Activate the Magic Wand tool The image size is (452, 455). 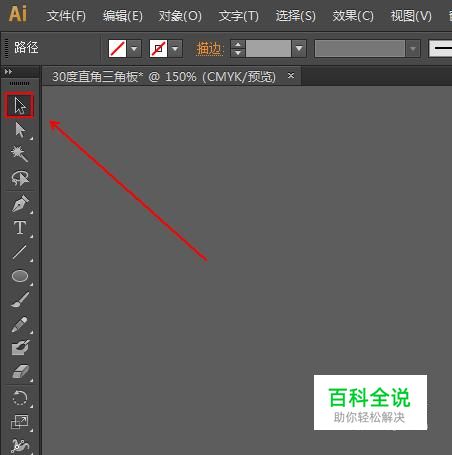[x=20, y=154]
